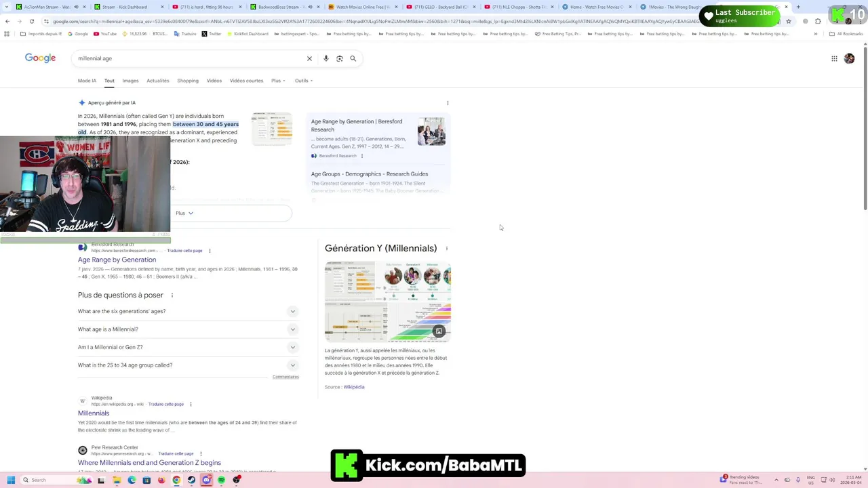Screen dimensions: 868x488
Task: Open 'Age Range by Generation' result link
Action: coord(117,260)
